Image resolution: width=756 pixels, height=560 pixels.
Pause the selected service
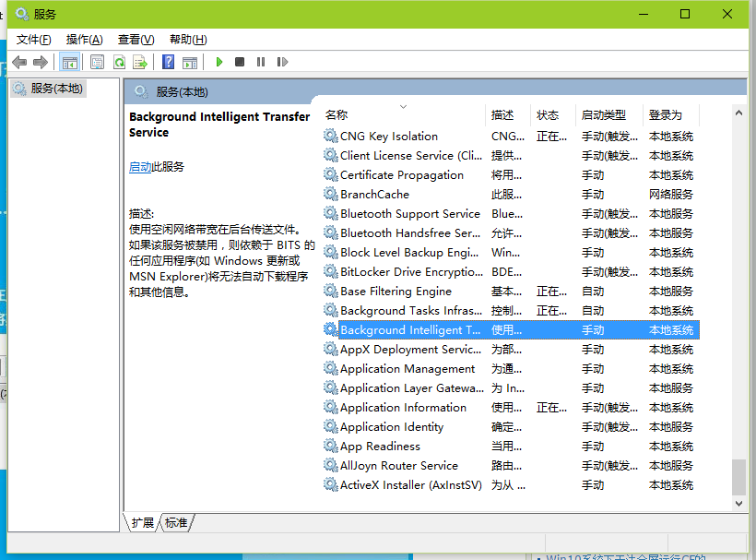point(259,61)
